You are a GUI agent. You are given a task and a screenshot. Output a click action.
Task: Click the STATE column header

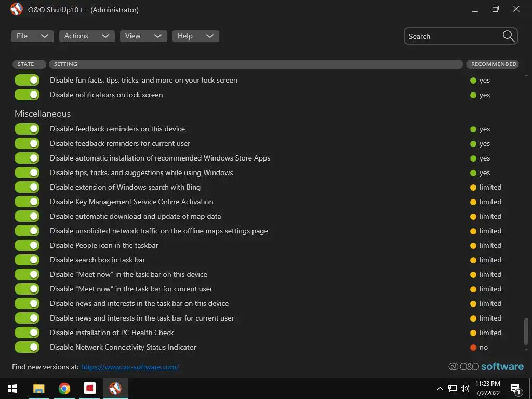[29, 64]
